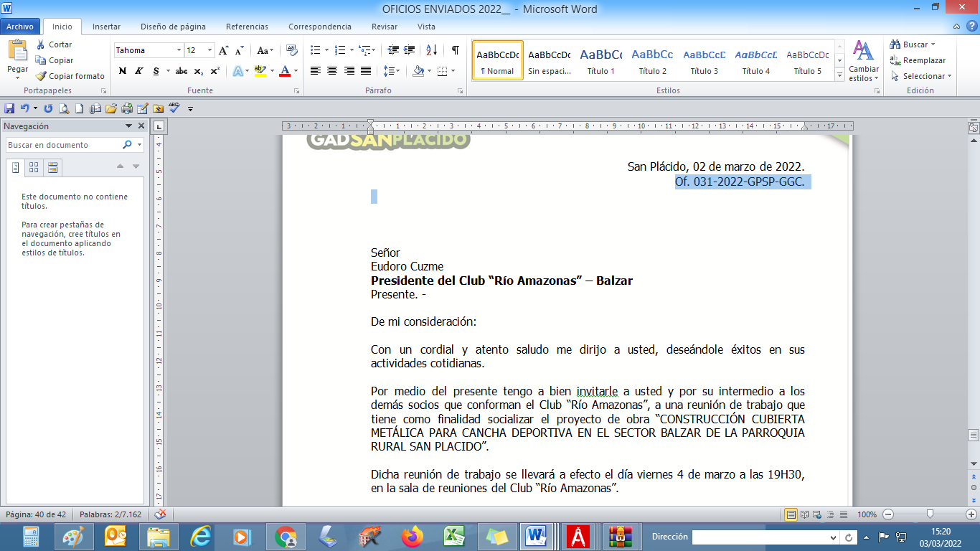Toggle italic formatting (K)
The height and width of the screenshot is (551, 980).
(x=139, y=71)
